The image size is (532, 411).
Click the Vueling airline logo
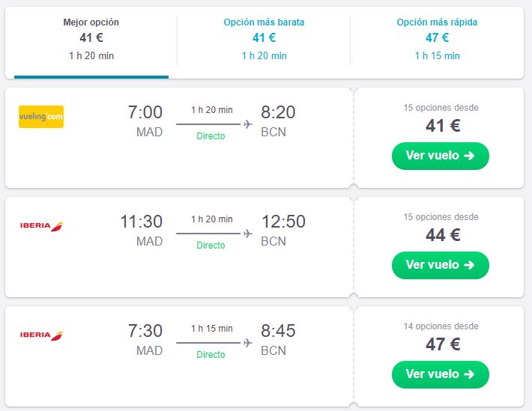40,117
